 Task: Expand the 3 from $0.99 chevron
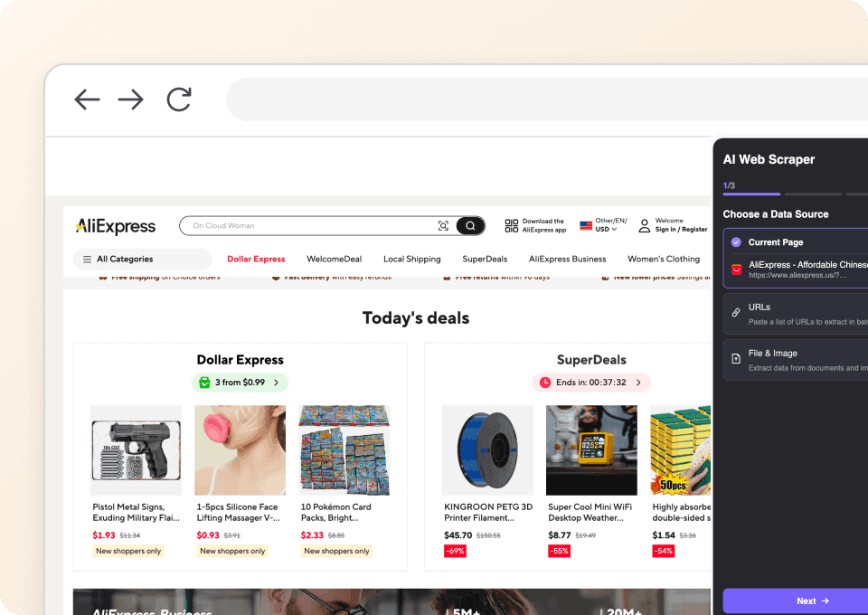pyautogui.click(x=277, y=383)
